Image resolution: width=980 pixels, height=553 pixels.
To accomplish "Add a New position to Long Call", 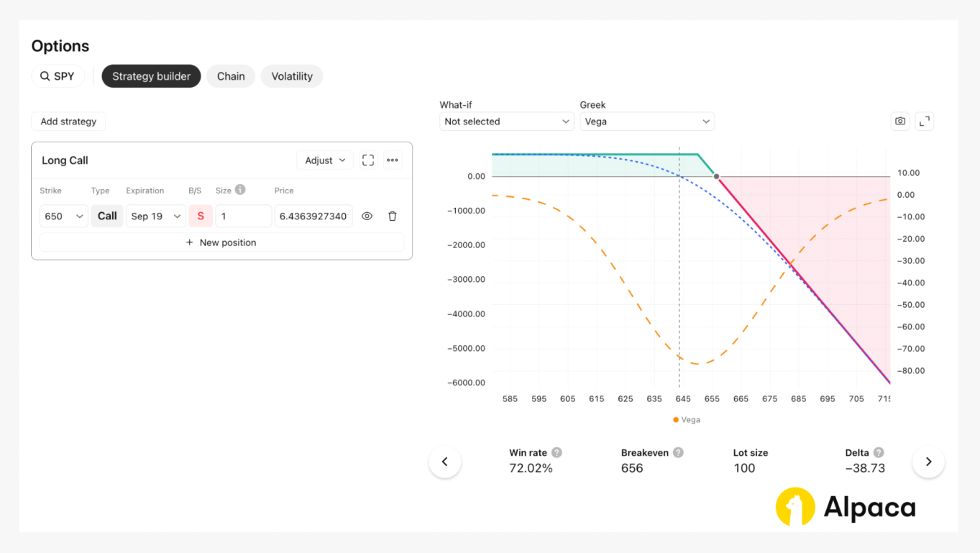I will pos(221,242).
